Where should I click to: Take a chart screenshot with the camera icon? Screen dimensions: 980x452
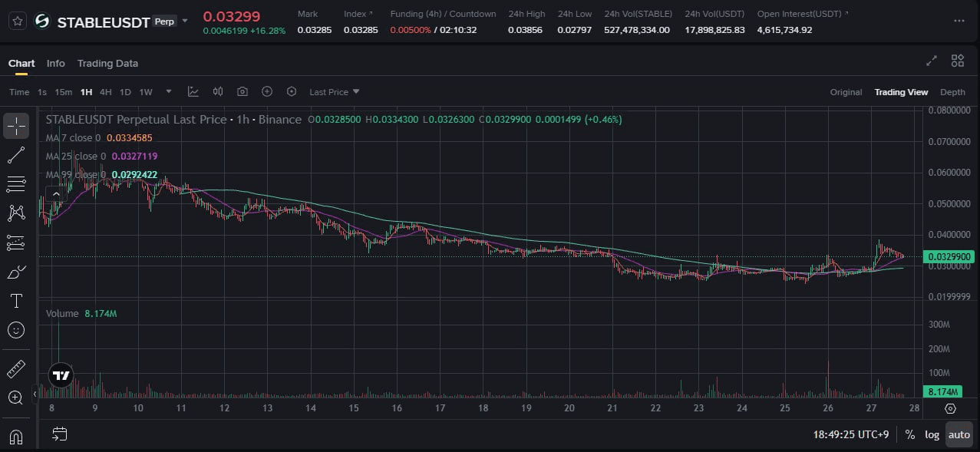[x=243, y=91]
